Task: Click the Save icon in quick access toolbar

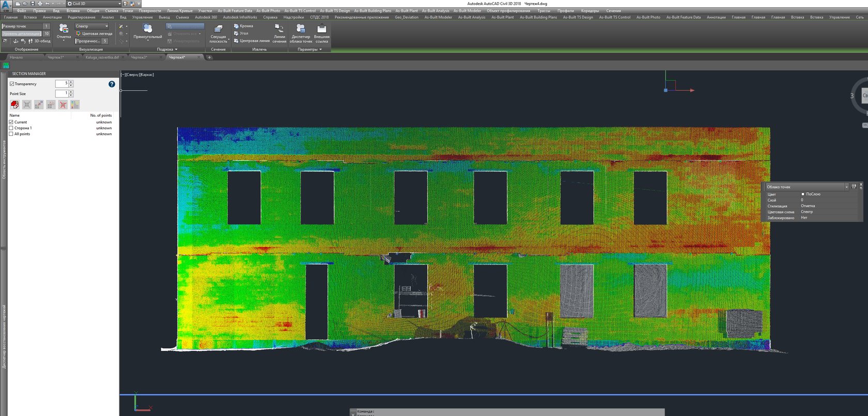Action: click(x=33, y=4)
